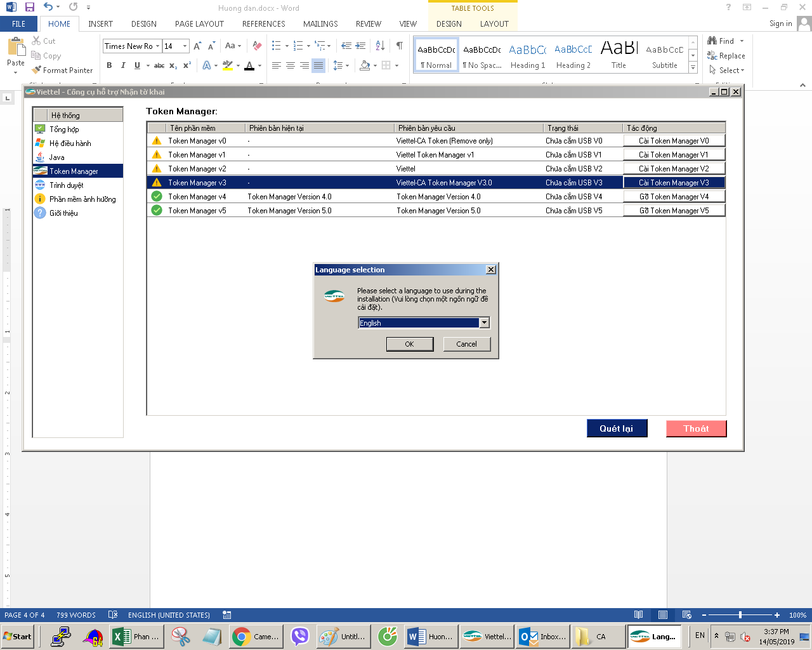The height and width of the screenshot is (650, 812).
Task: Open the font name dropdown
Action: point(157,46)
